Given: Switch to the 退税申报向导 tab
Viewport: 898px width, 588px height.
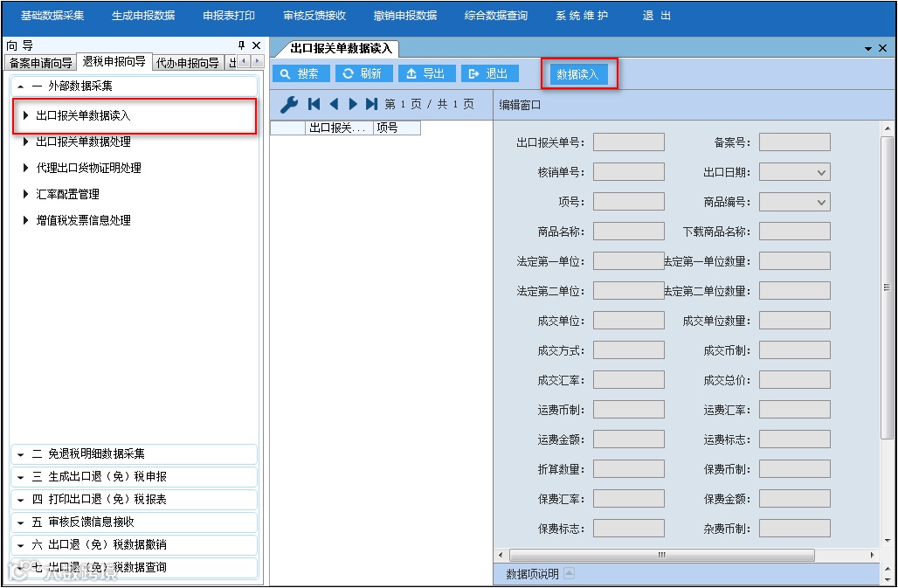Looking at the screenshot, I should pyautogui.click(x=114, y=61).
